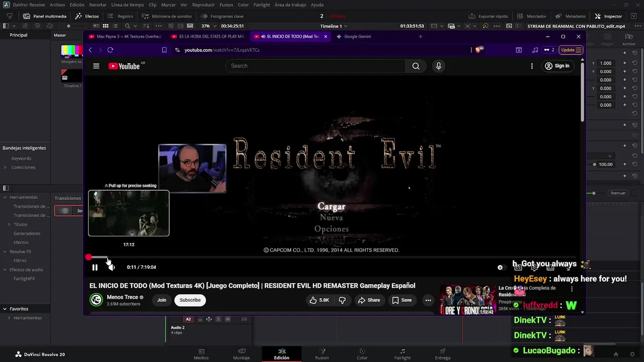The image size is (644, 362).
Task: Reset the 1.000 Y value arrow
Action: (x=635, y=63)
